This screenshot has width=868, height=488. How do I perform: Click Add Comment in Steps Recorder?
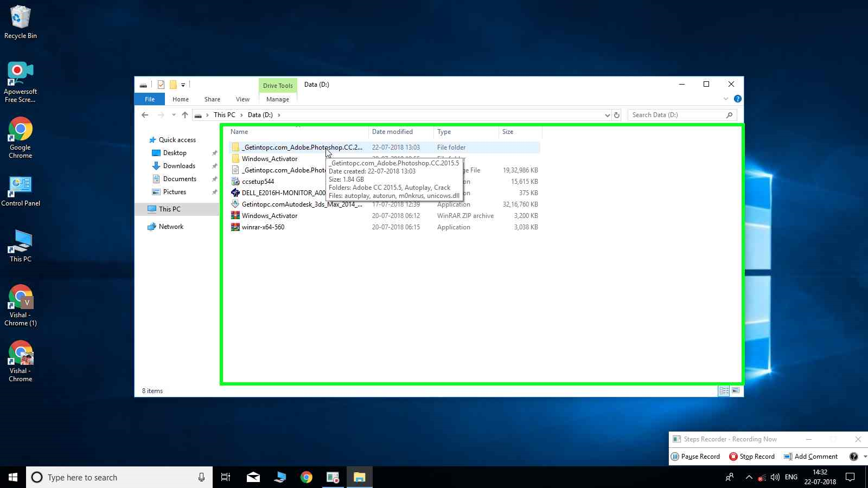[811, 457]
